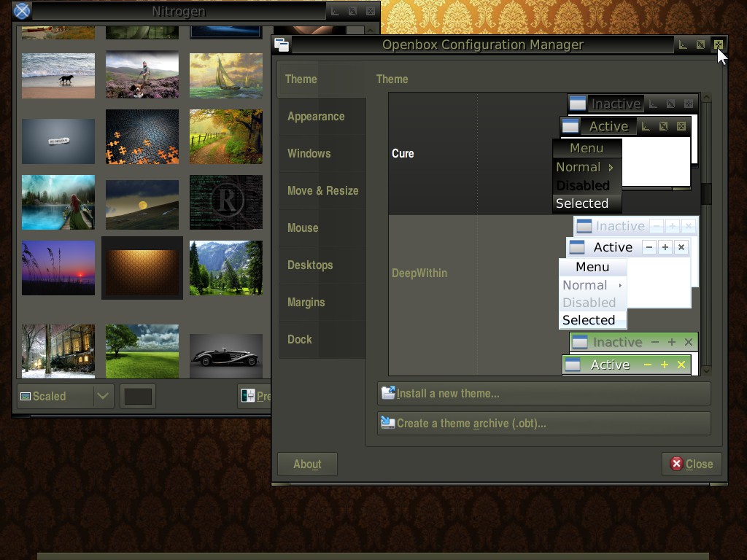Select the autumn path wallpaper
The image size is (747, 560).
(226, 136)
